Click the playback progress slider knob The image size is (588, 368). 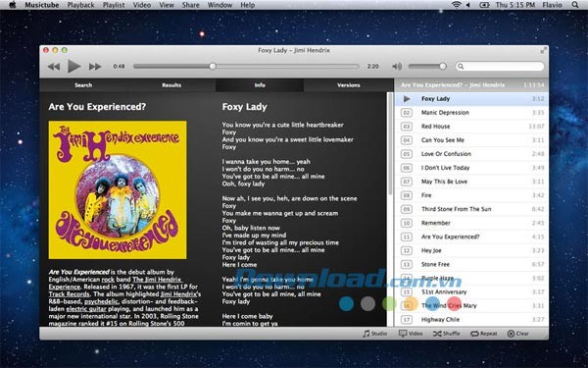[x=213, y=67]
